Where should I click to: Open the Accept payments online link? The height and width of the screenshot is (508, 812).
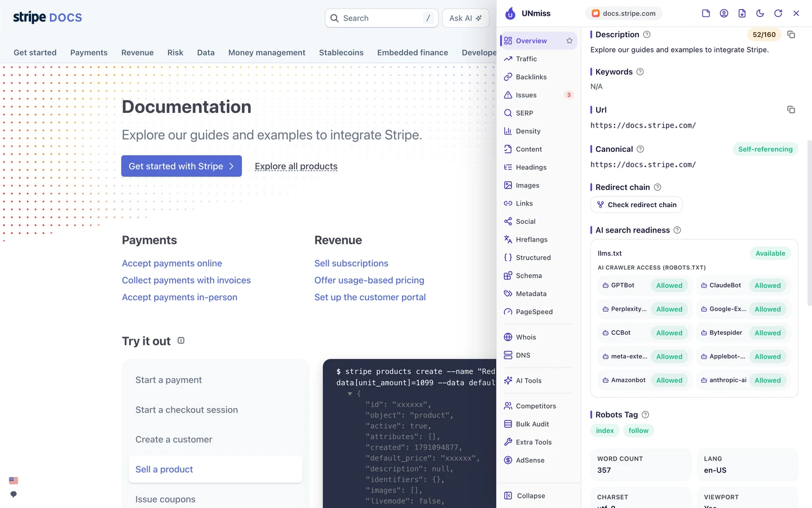pyautogui.click(x=172, y=263)
